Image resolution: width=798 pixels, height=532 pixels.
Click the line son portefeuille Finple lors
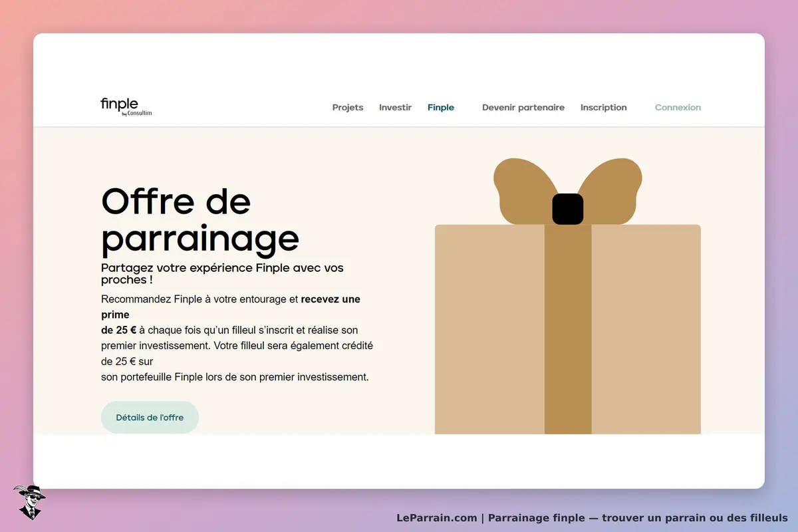[x=235, y=377]
